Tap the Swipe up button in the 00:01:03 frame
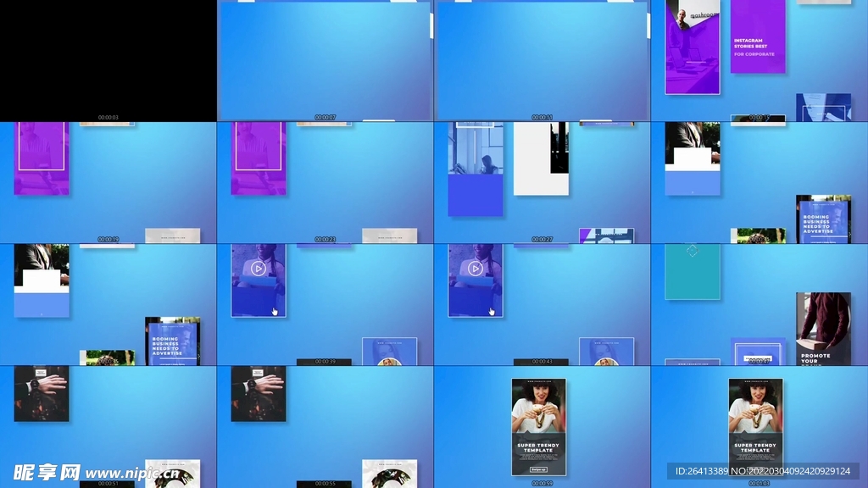Screen dimensions: 868x488 (755, 468)
